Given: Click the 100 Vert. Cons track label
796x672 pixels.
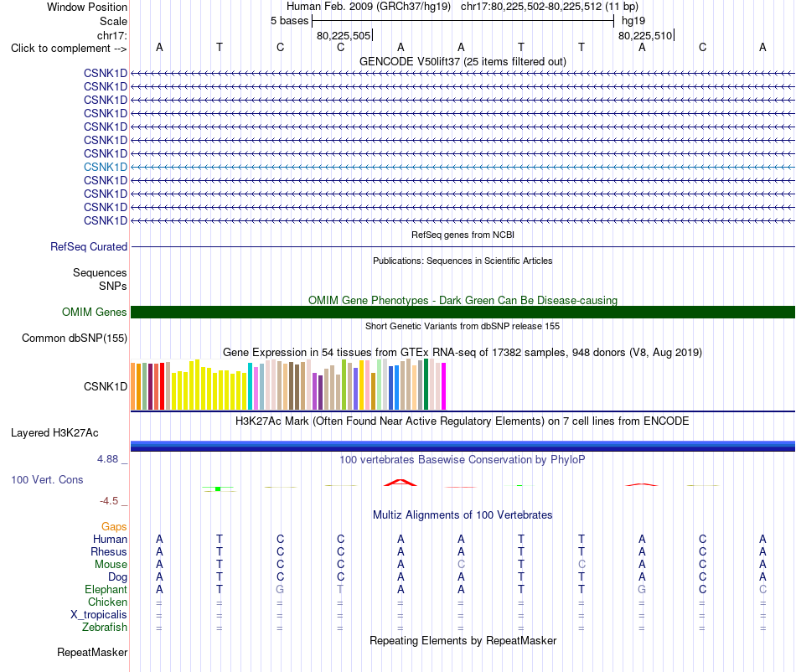Looking at the screenshot, I should (47, 479).
